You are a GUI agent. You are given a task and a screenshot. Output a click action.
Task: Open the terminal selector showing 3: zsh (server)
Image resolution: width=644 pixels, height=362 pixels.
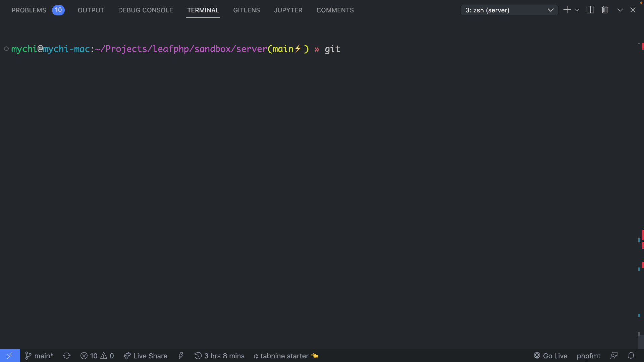coord(503,10)
